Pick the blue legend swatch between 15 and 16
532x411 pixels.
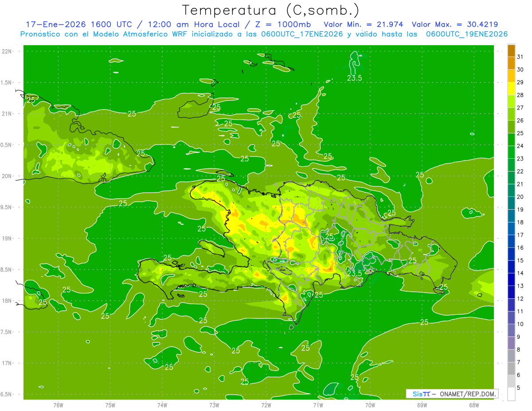tap(511, 254)
